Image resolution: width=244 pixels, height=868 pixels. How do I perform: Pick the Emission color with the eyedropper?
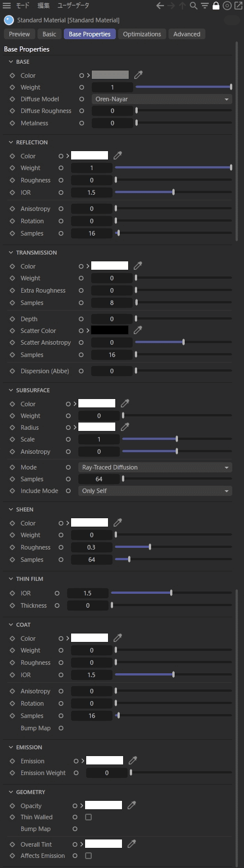click(133, 761)
